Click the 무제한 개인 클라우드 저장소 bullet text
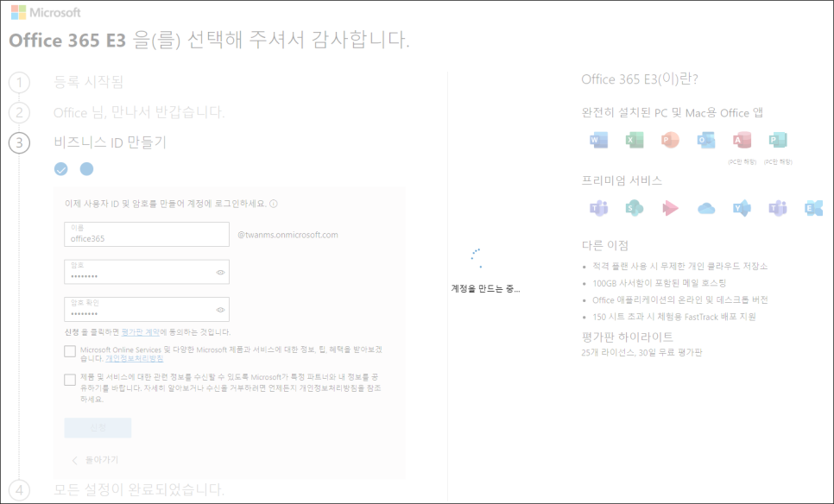The image size is (834, 504). [x=680, y=267]
